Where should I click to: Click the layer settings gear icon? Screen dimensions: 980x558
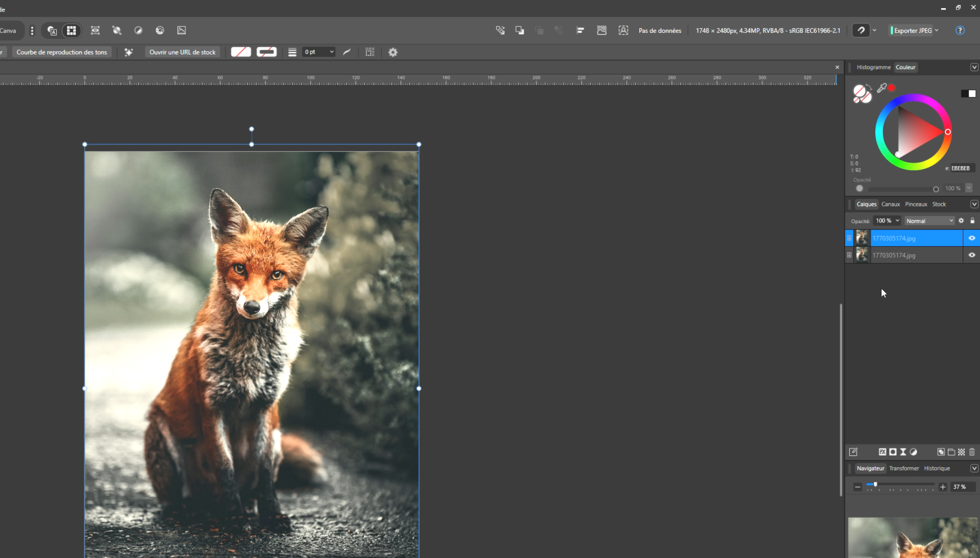[961, 221]
